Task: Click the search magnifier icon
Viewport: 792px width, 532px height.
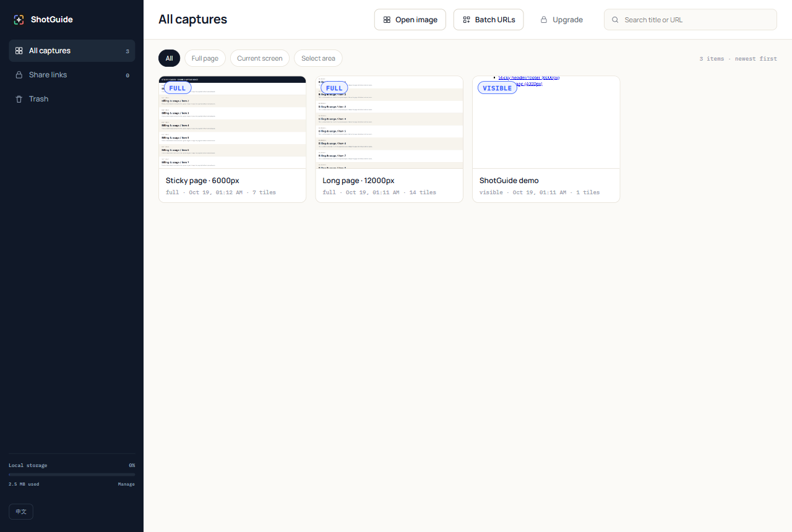Action: coord(615,20)
